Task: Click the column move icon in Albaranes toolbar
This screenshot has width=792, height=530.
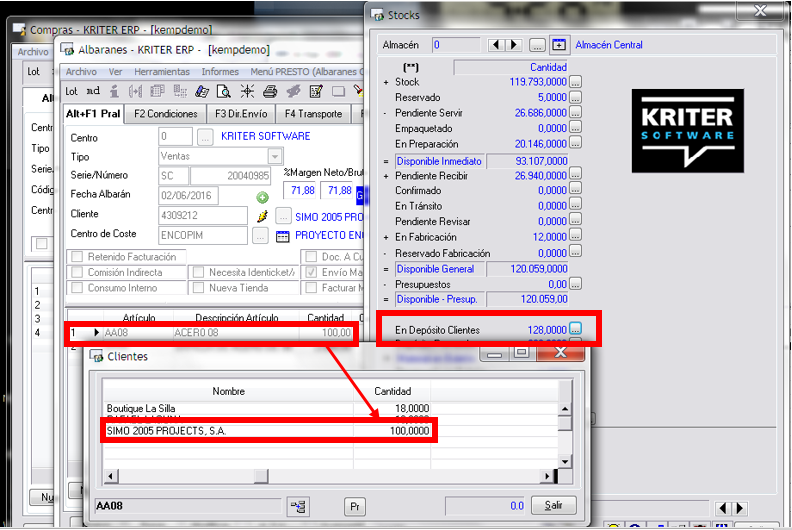Action: [x=135, y=91]
